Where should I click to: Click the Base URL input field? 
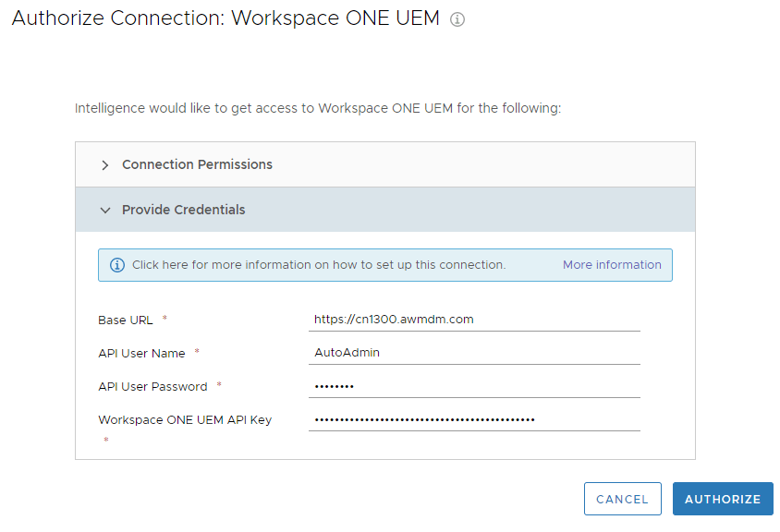point(474,320)
